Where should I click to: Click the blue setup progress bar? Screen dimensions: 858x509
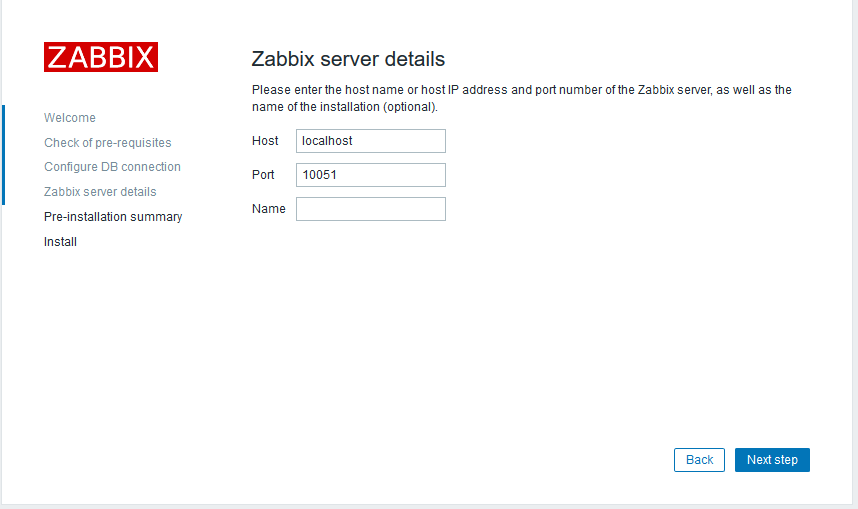[x=3, y=155]
